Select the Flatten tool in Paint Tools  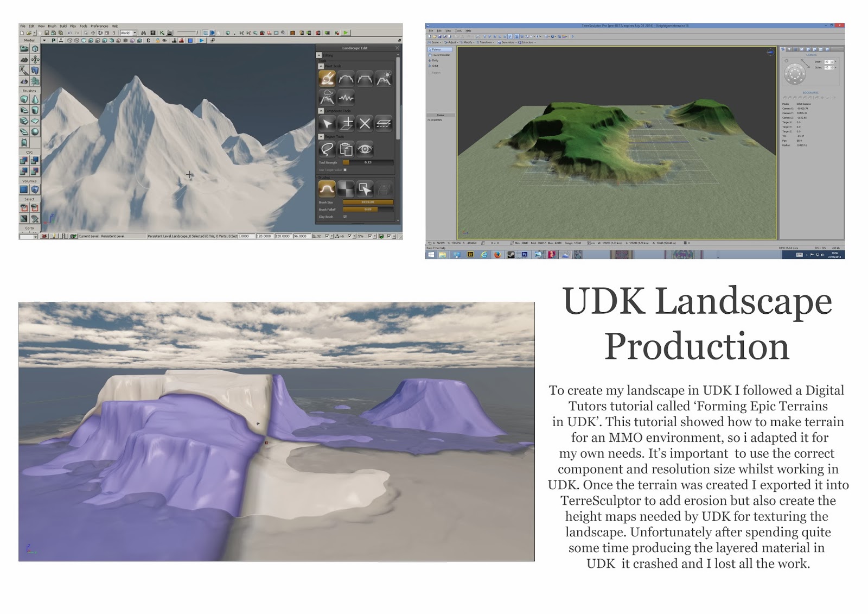365,79
